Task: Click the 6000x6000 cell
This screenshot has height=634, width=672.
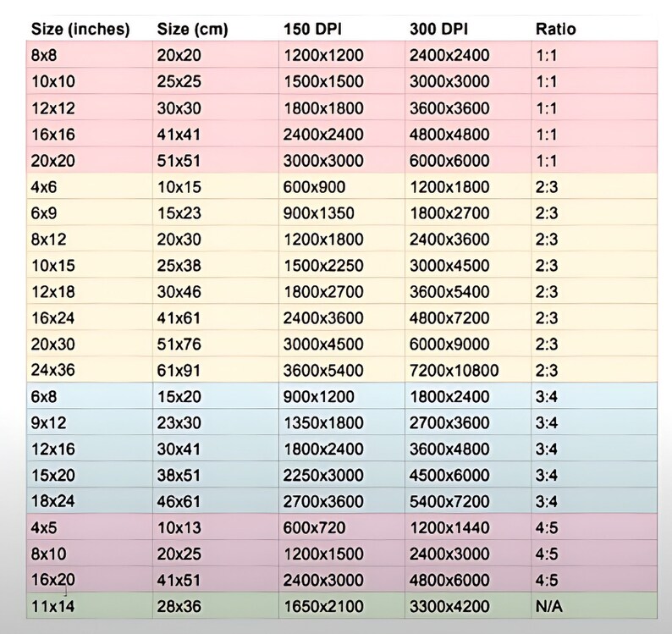Action: (x=468, y=161)
